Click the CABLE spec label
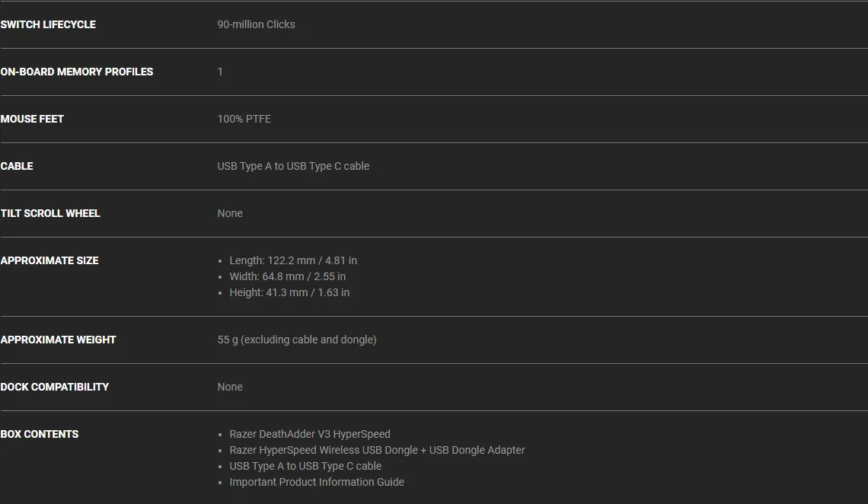The width and height of the screenshot is (868, 504). click(17, 166)
